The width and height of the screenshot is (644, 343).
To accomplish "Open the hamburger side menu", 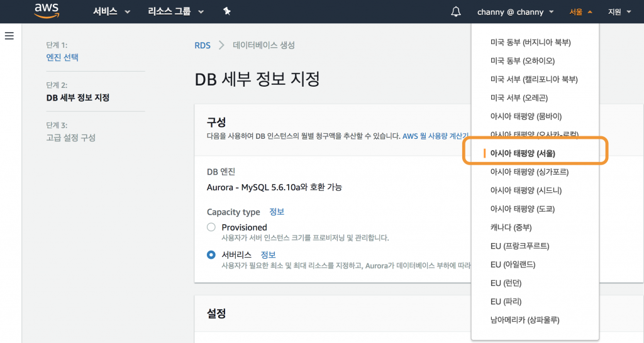I will click(x=9, y=36).
